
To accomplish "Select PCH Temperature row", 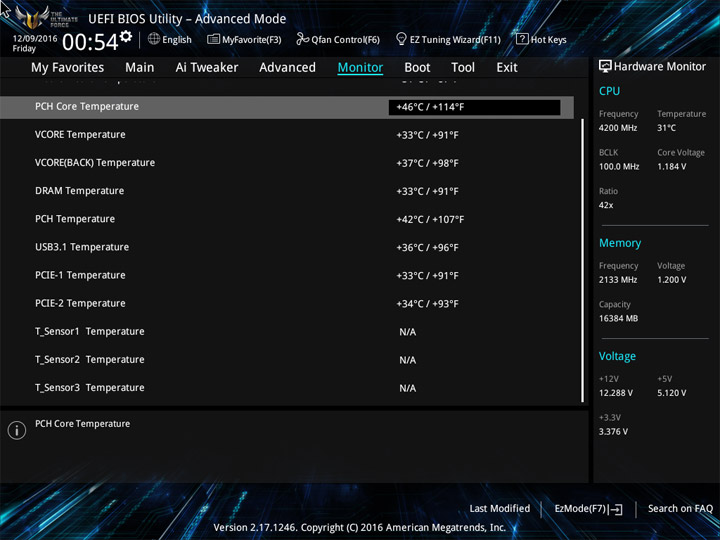I will click(x=287, y=219).
